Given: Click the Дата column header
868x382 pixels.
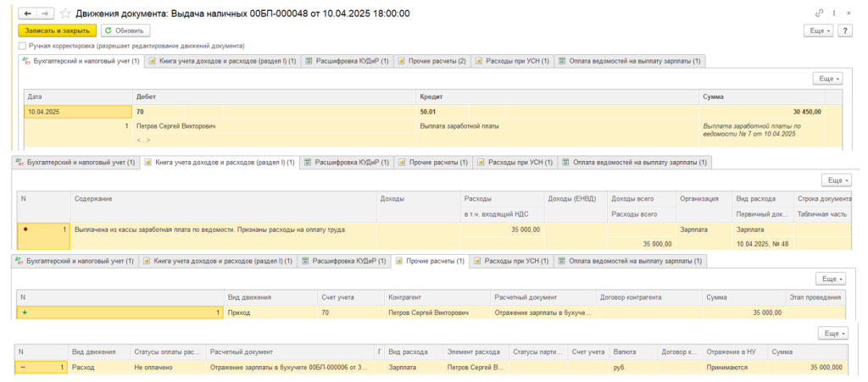Looking at the screenshot, I should (79, 97).
